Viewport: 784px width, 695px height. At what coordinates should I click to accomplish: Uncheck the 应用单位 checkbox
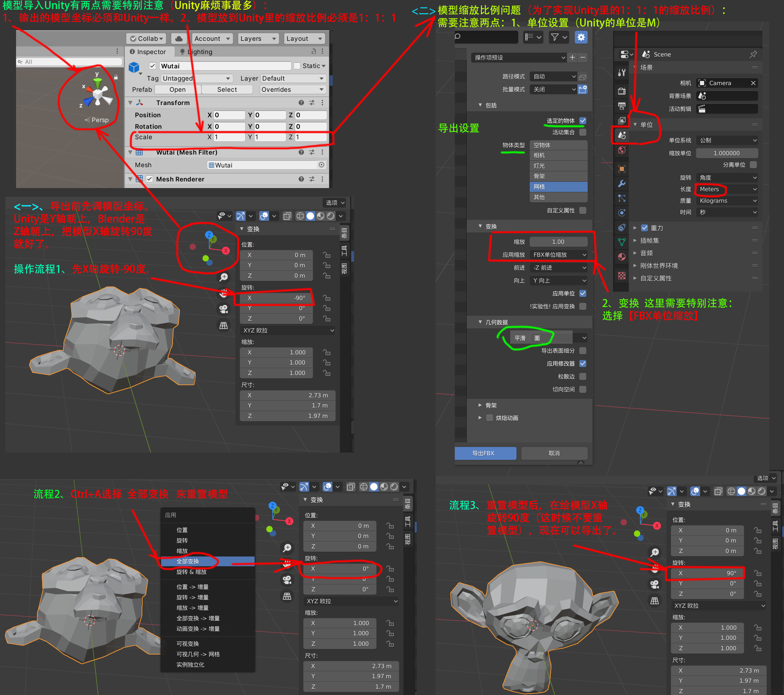click(583, 293)
